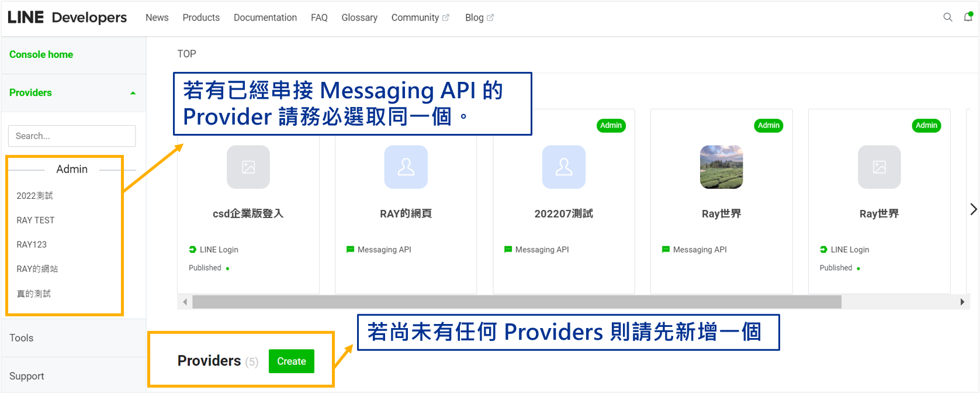Click the search magnifier icon in header
Viewport: 980px width, 393px height.
[947, 18]
